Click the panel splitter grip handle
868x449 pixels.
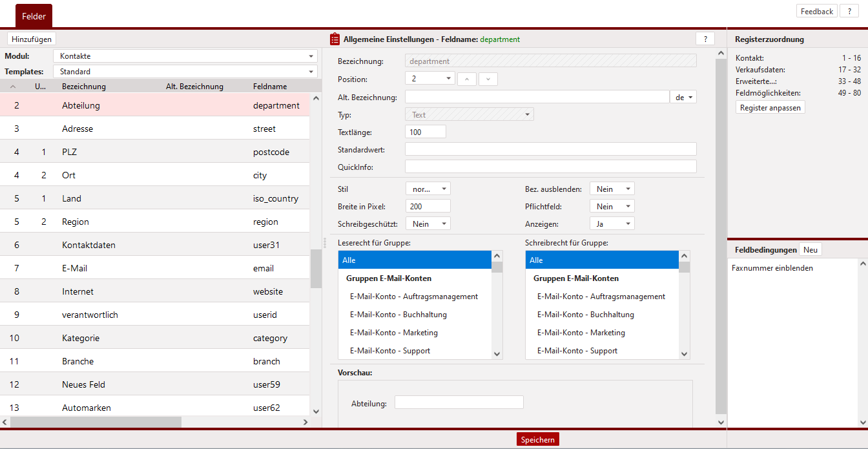[x=325, y=243]
